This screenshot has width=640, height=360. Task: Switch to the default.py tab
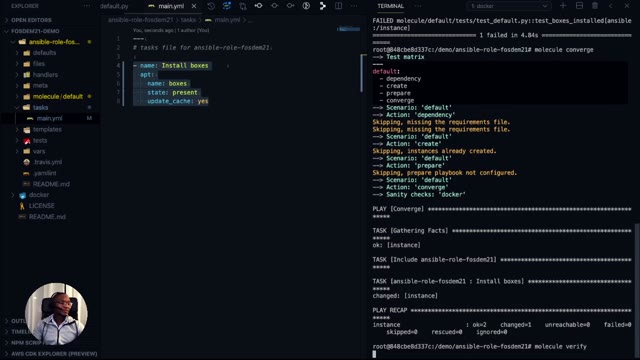pos(114,6)
